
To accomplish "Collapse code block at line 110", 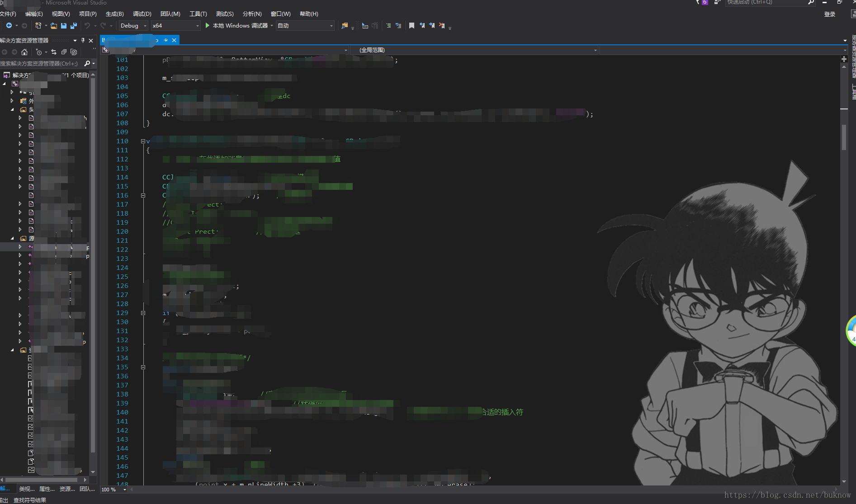I will click(x=143, y=141).
